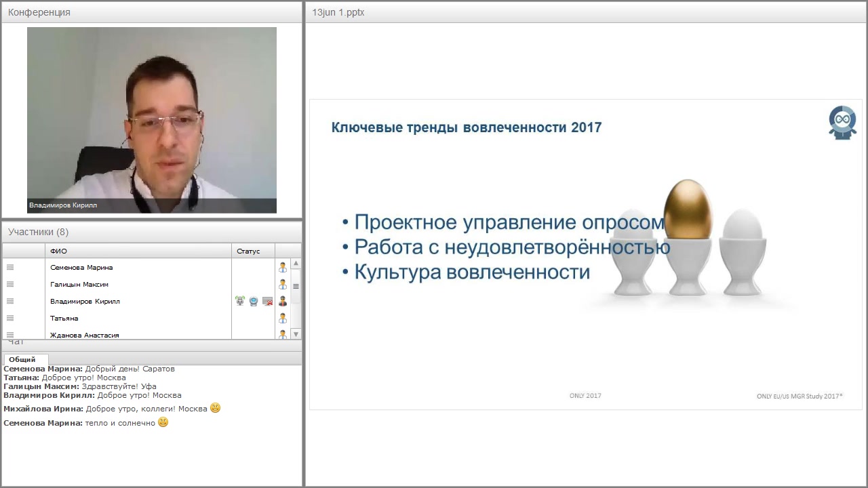
Task: Click the down arrow on the participants scrollbar
Action: click(x=296, y=333)
